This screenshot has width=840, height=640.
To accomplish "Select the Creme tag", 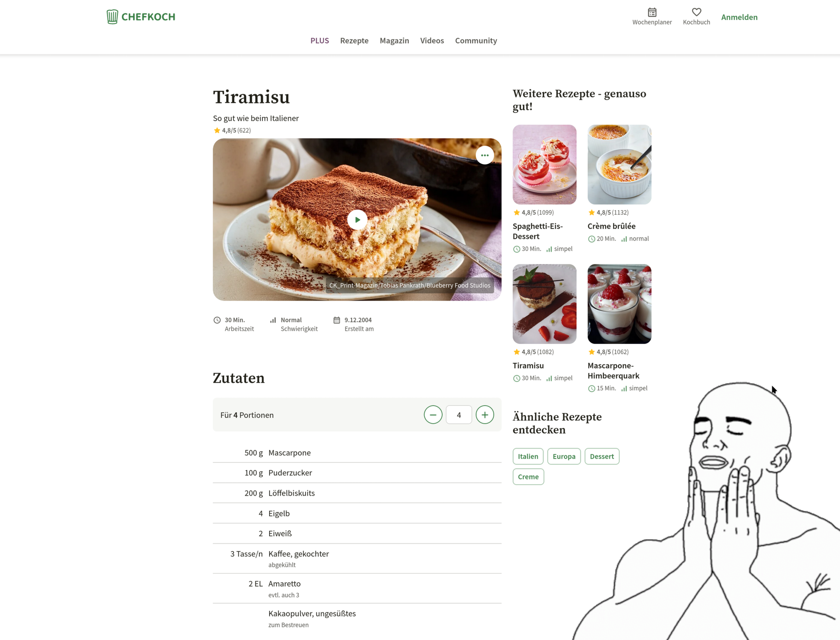I will (528, 477).
